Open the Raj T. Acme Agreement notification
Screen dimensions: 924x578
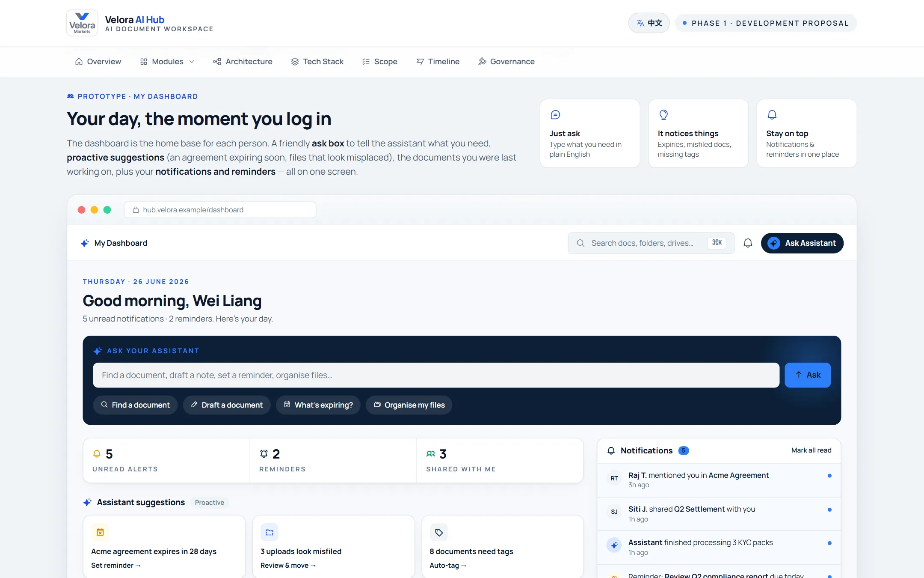[x=719, y=480]
